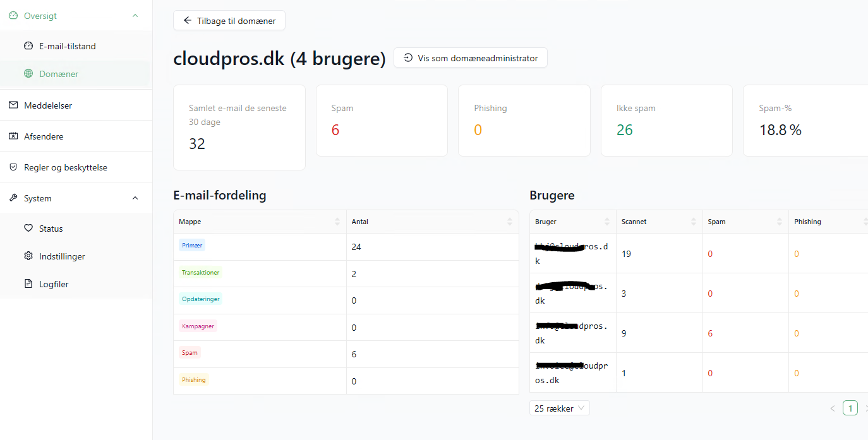This screenshot has width=868, height=440.
Task: Click the Antal value 2 for Transaktioner
Action: click(354, 274)
